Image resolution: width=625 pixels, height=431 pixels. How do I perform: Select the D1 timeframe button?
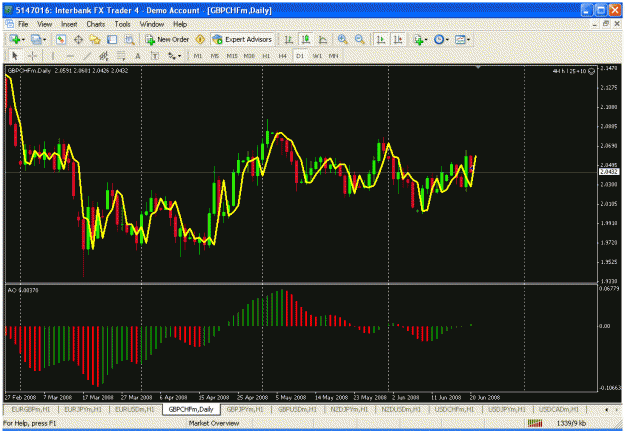tap(300, 56)
